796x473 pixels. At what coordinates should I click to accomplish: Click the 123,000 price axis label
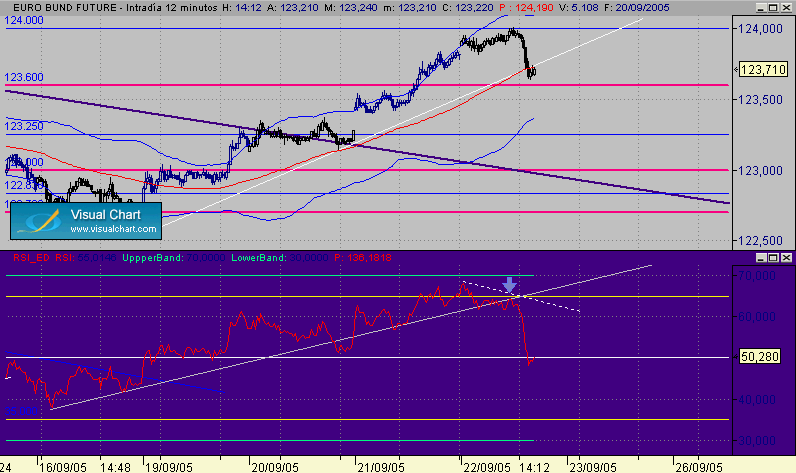pos(760,171)
